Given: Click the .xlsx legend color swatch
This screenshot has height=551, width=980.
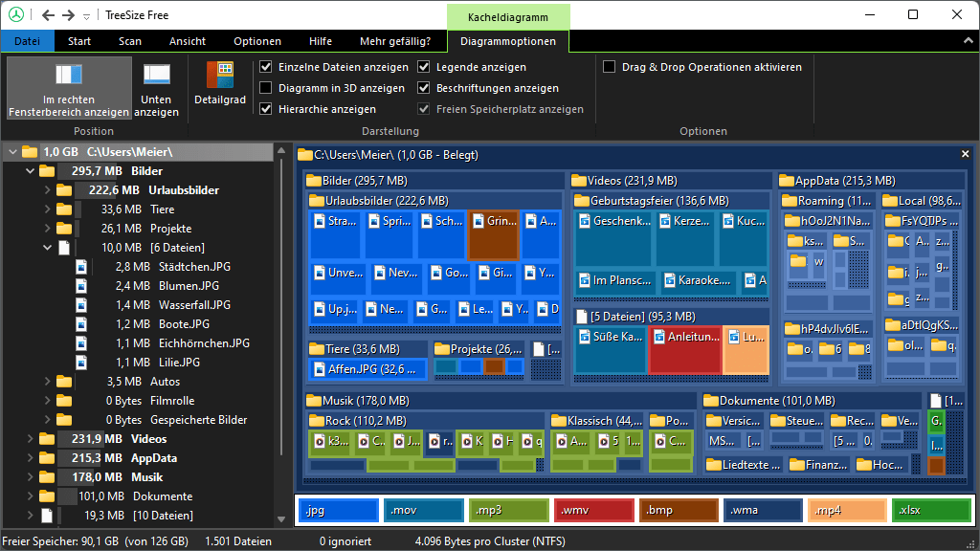Looking at the screenshot, I should (x=931, y=511).
